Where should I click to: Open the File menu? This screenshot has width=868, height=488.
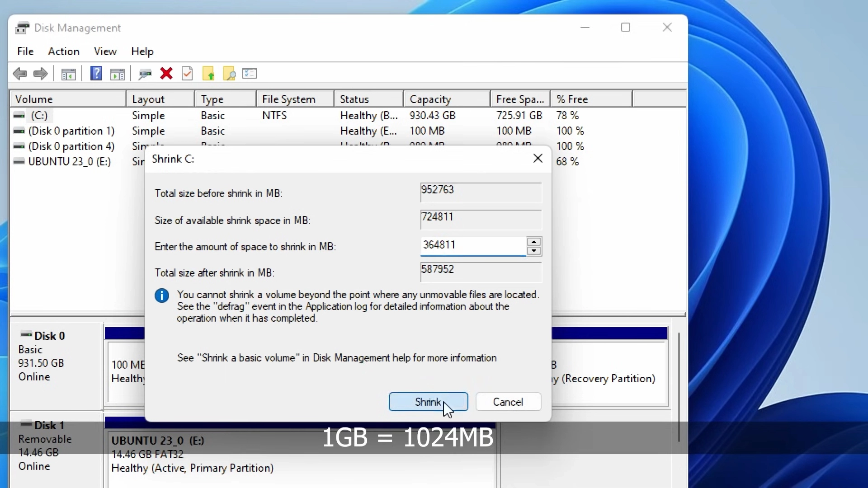[x=25, y=52]
